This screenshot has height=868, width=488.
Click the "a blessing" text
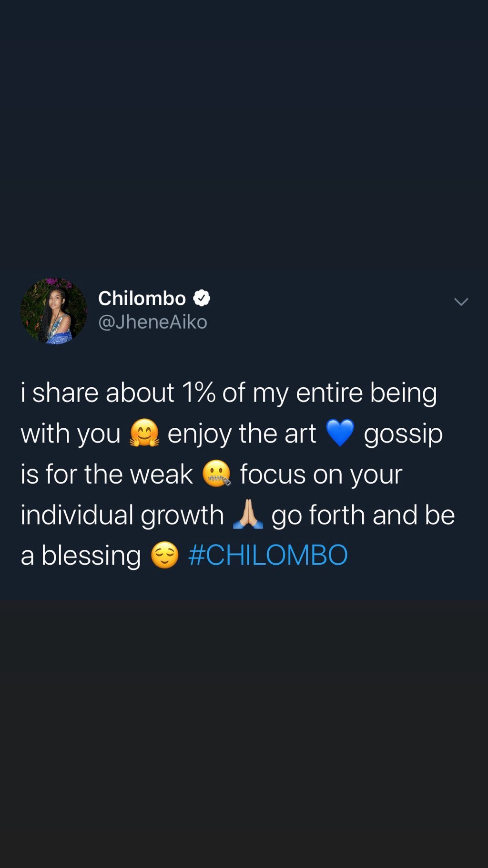pos(81,556)
